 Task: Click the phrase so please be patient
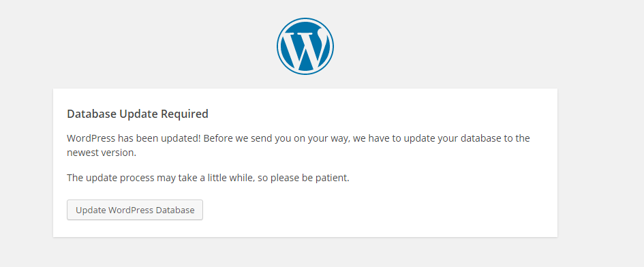tap(303, 178)
